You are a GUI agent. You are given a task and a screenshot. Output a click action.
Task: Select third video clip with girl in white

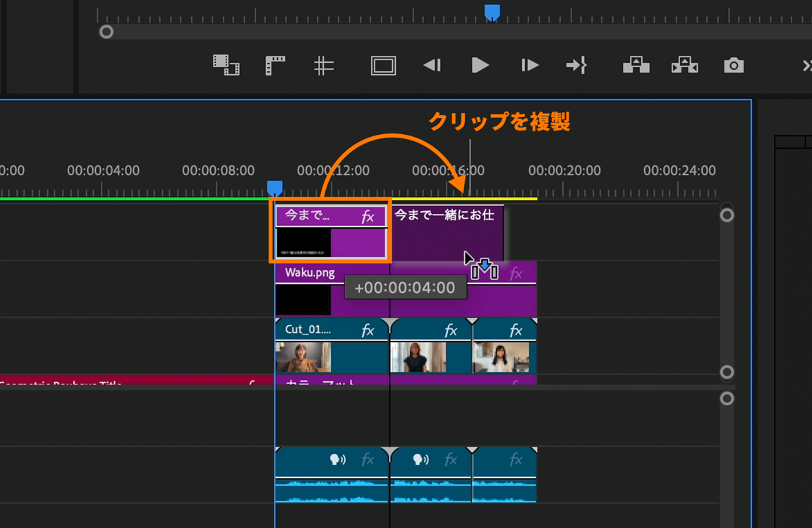point(504,346)
